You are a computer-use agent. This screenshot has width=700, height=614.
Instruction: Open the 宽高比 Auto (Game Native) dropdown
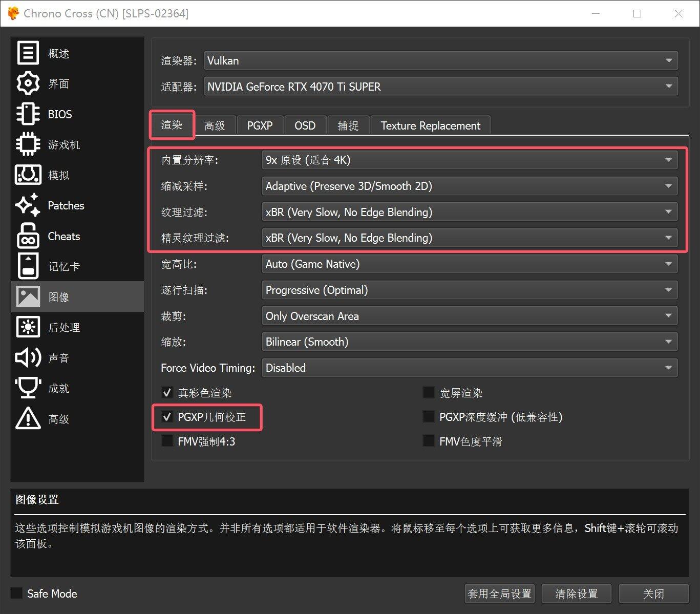point(469,264)
